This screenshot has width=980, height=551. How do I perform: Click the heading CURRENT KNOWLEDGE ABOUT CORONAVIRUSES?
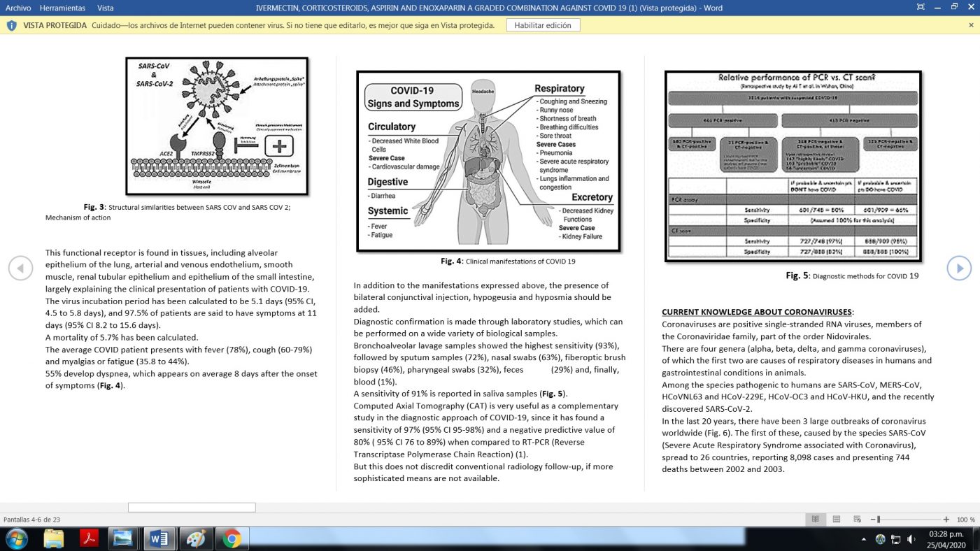coord(758,312)
